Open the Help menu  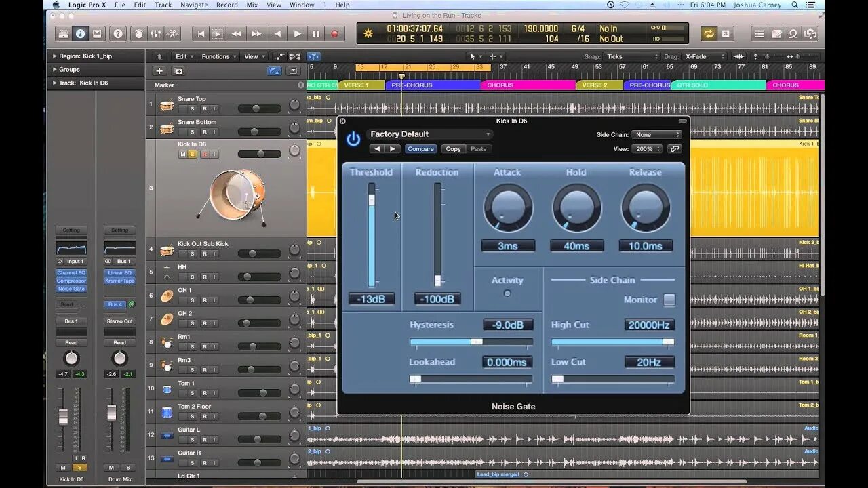(x=342, y=5)
